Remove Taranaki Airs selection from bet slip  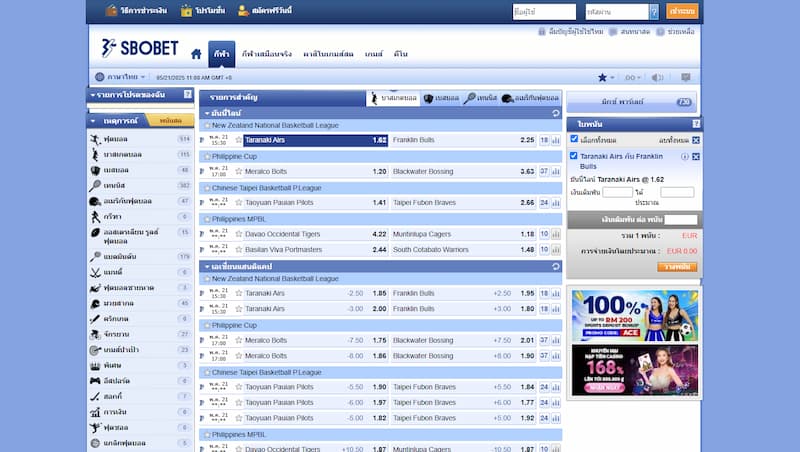coord(696,157)
